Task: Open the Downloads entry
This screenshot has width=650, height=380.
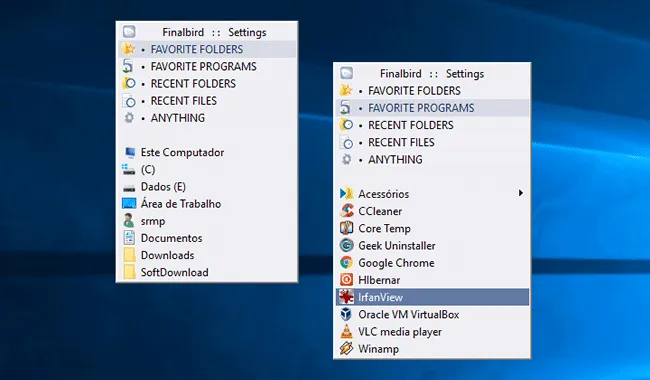Action: [x=207, y=255]
